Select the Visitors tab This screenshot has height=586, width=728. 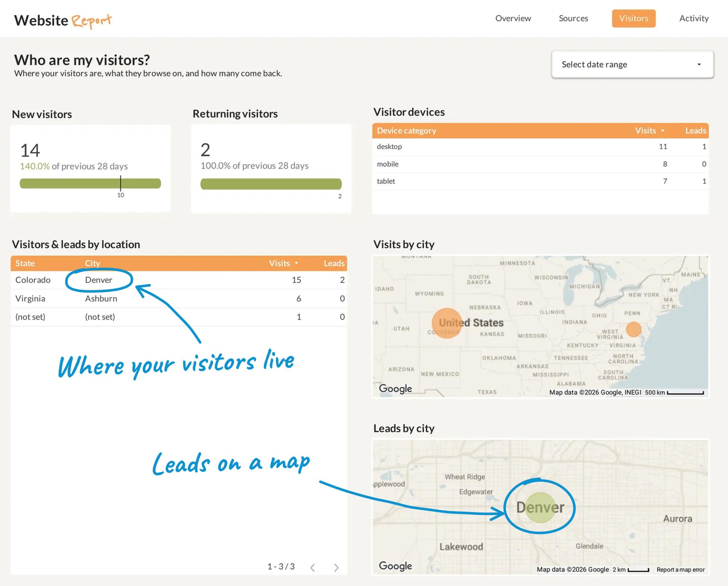[634, 18]
